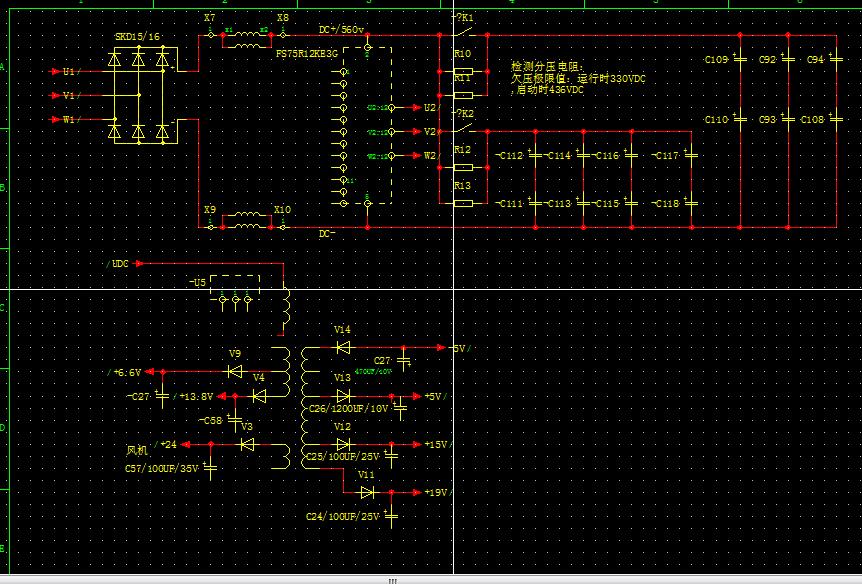Select resistor R10 symbol
The width and height of the screenshot is (862, 584).
[x=462, y=71]
